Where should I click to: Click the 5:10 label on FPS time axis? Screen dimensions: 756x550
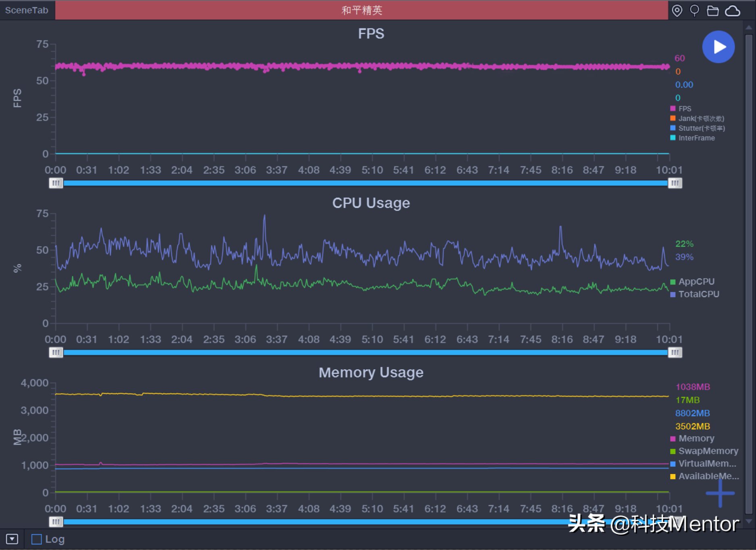tap(372, 170)
